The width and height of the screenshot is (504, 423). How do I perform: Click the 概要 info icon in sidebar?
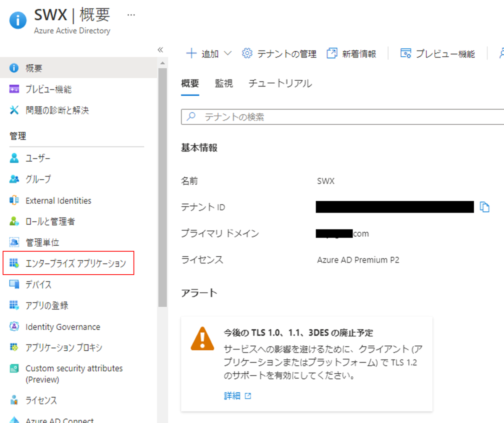pos(14,68)
